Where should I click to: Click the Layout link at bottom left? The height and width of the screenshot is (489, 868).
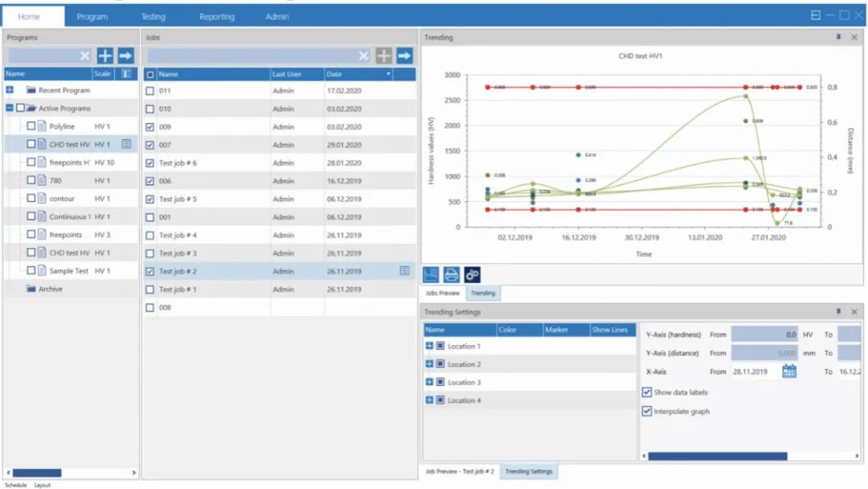(x=42, y=485)
